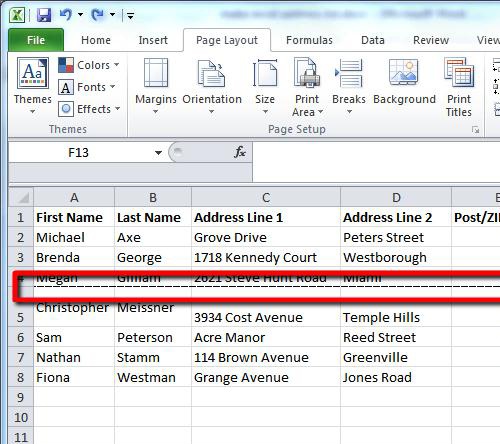Select column C header
This screenshot has width=500, height=444.
click(x=266, y=197)
